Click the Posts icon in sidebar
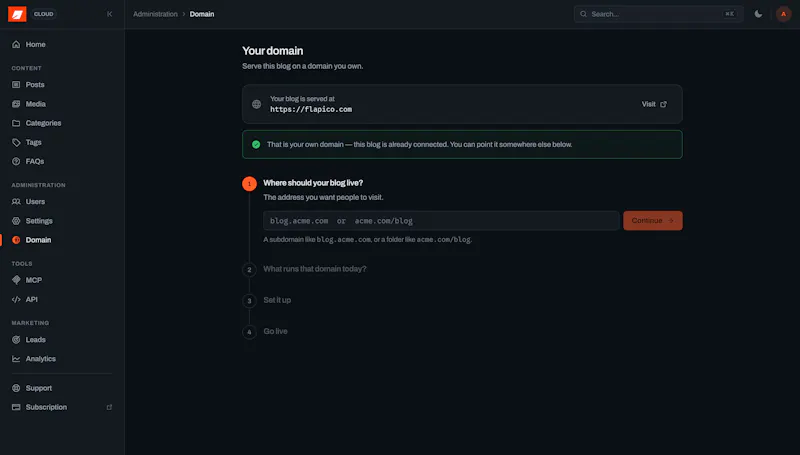Image resolution: width=800 pixels, height=455 pixels. [16, 85]
